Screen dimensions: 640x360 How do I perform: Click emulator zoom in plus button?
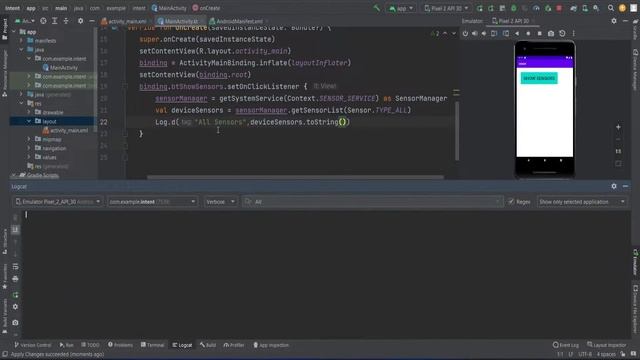(618, 127)
